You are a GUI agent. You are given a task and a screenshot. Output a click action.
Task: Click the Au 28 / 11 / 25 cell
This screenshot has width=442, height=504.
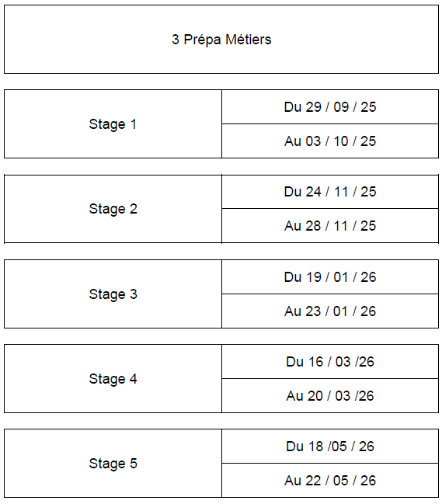[330, 226]
